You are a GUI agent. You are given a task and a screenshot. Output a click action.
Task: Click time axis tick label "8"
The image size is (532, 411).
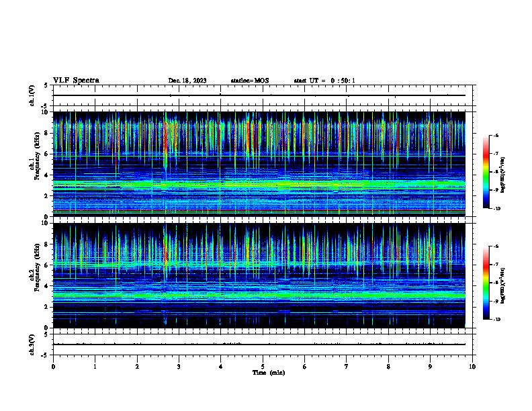point(388,367)
